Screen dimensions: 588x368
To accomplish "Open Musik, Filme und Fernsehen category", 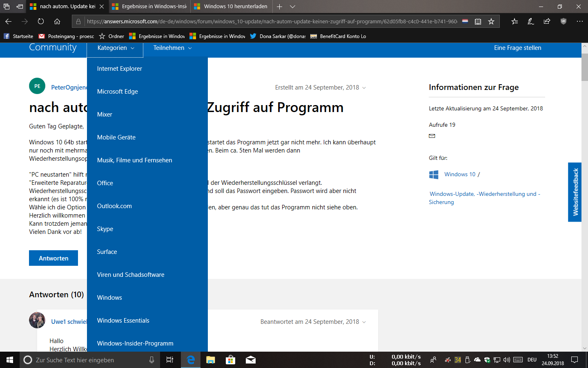I will pyautogui.click(x=147, y=160).
